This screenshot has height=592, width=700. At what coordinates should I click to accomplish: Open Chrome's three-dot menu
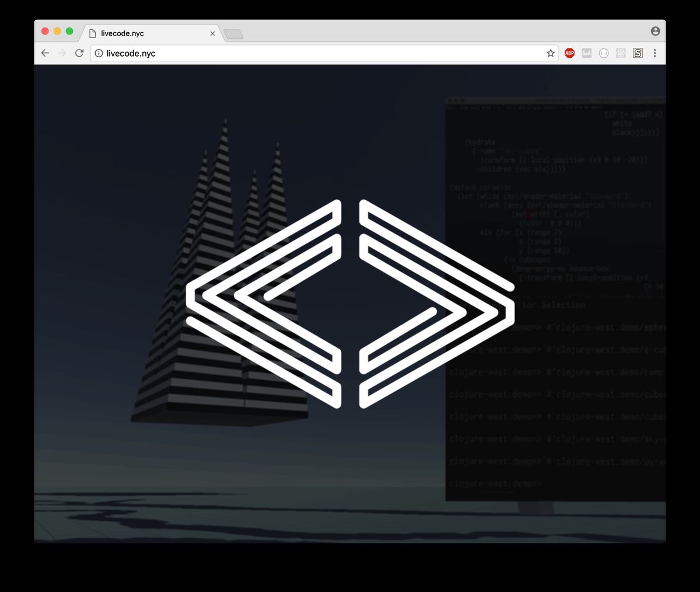coord(654,53)
